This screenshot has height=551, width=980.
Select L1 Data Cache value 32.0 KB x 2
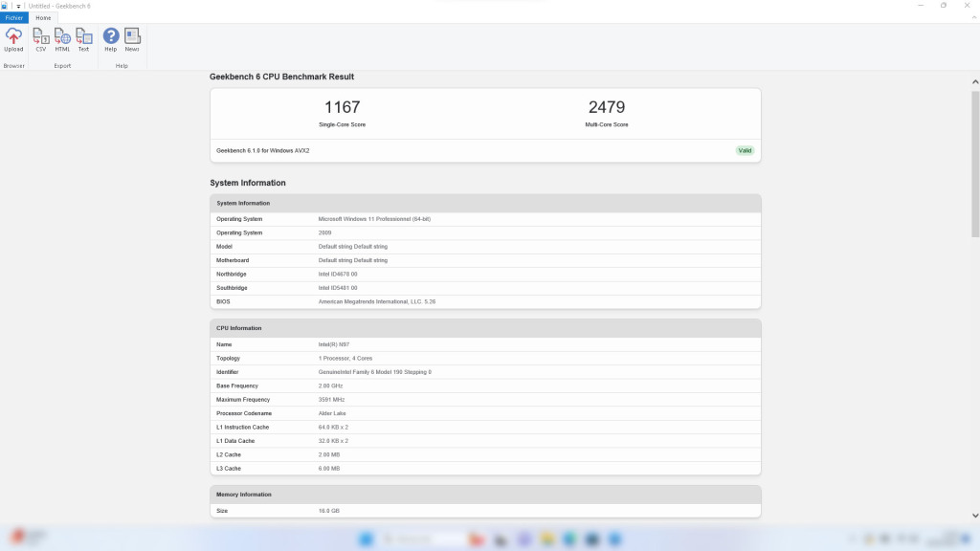333,440
